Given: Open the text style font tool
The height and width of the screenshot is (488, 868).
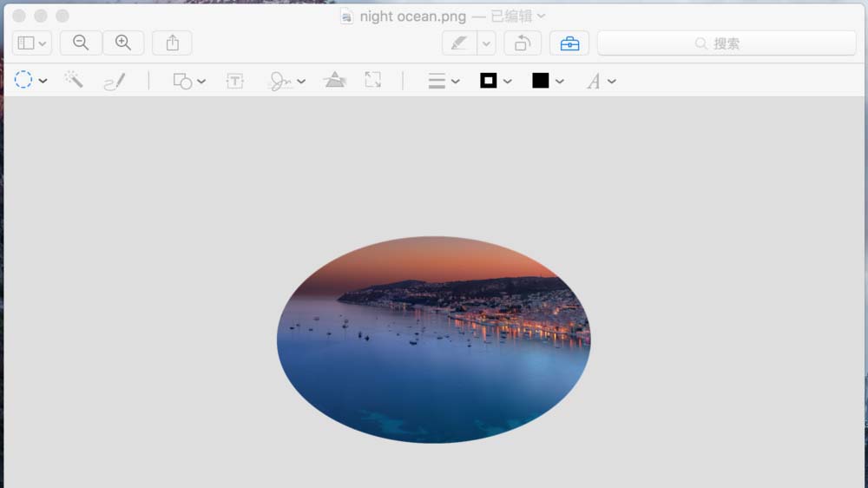Looking at the screenshot, I should (594, 81).
